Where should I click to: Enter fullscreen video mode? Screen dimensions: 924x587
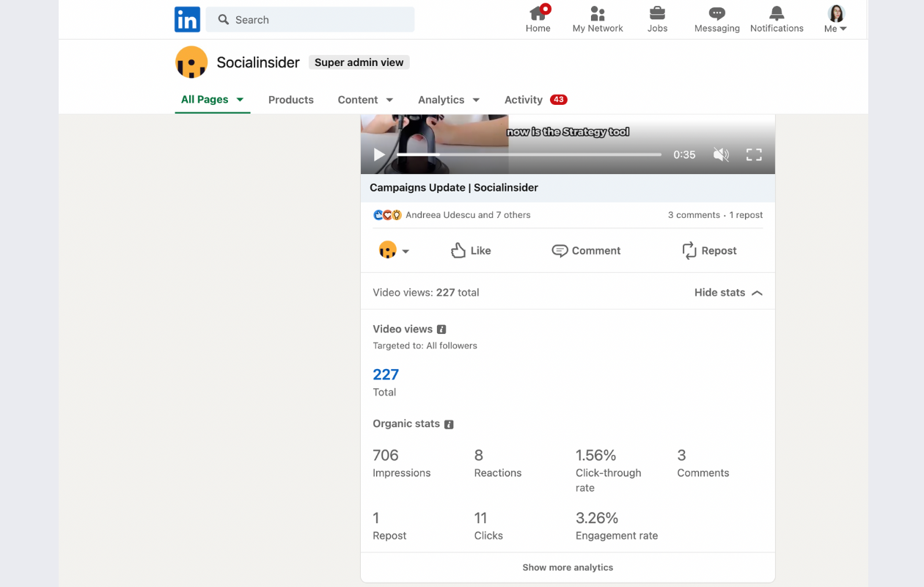(754, 155)
